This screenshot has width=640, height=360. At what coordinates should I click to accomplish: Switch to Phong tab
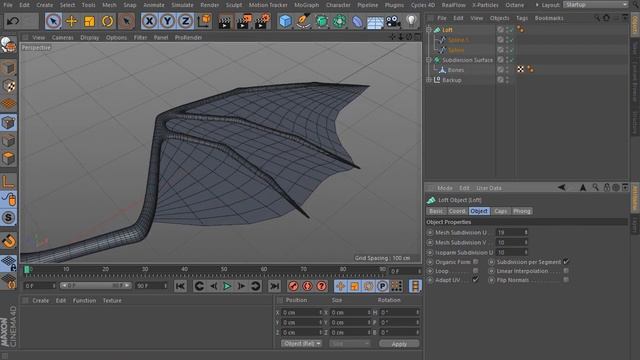pyautogui.click(x=522, y=211)
